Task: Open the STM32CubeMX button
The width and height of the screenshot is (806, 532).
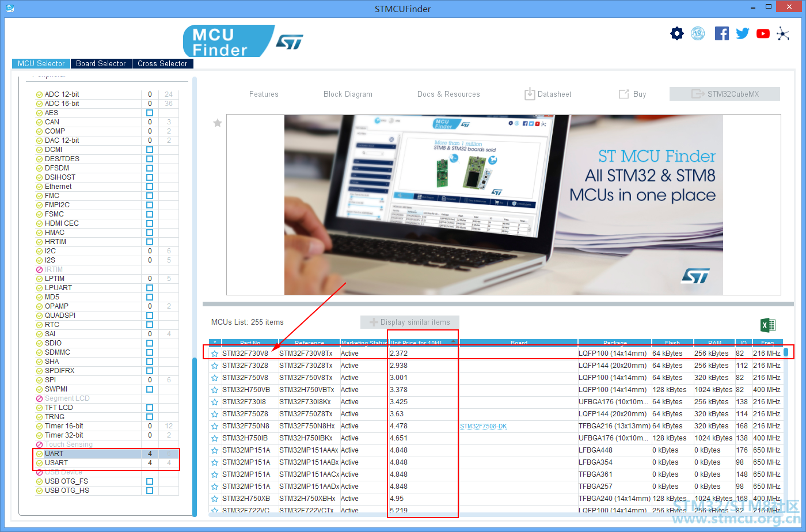Action: (x=725, y=94)
